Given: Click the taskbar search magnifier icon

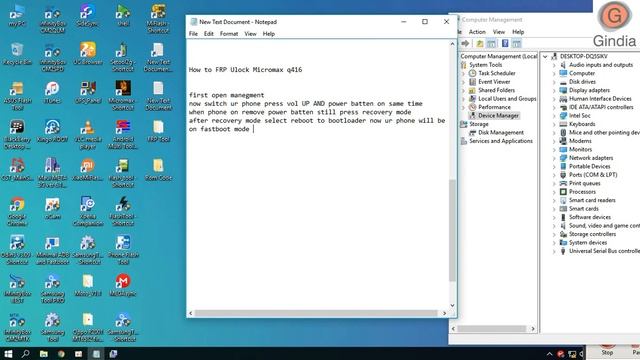Looking at the screenshot, I should point(25,353).
